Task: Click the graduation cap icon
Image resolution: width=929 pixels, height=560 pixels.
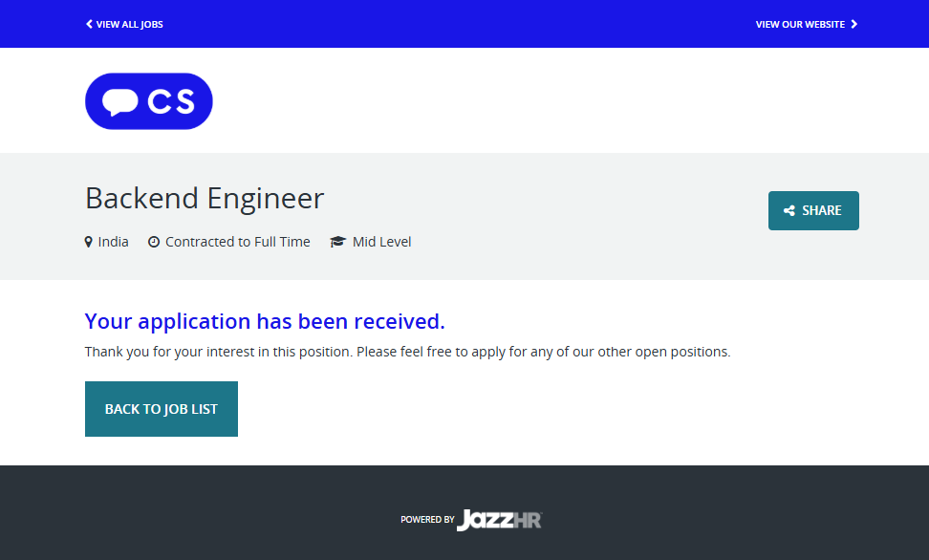Action: (337, 242)
